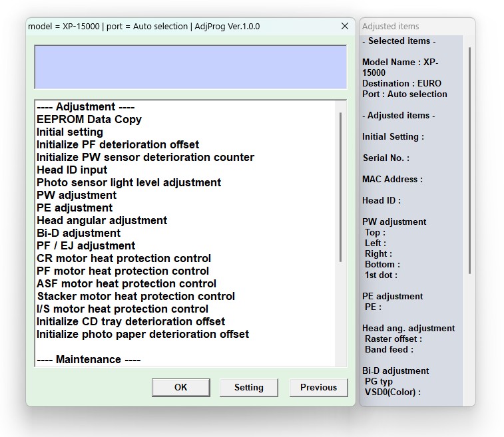
Task: Open the Setting button
Action: point(248,387)
